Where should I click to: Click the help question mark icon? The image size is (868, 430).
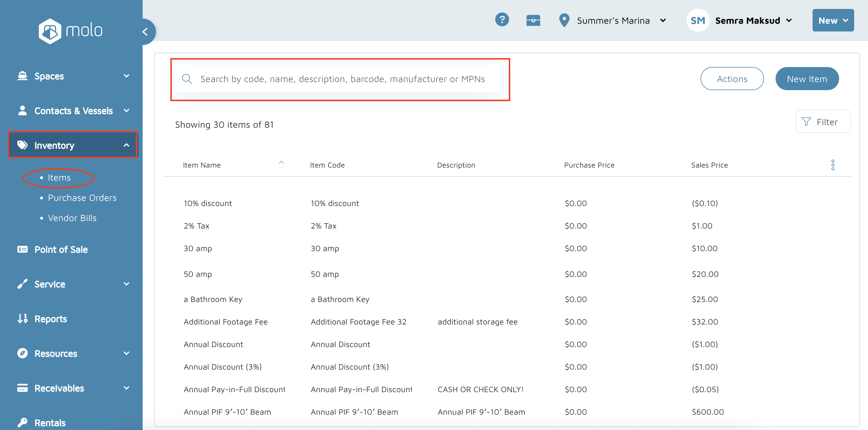(x=502, y=20)
